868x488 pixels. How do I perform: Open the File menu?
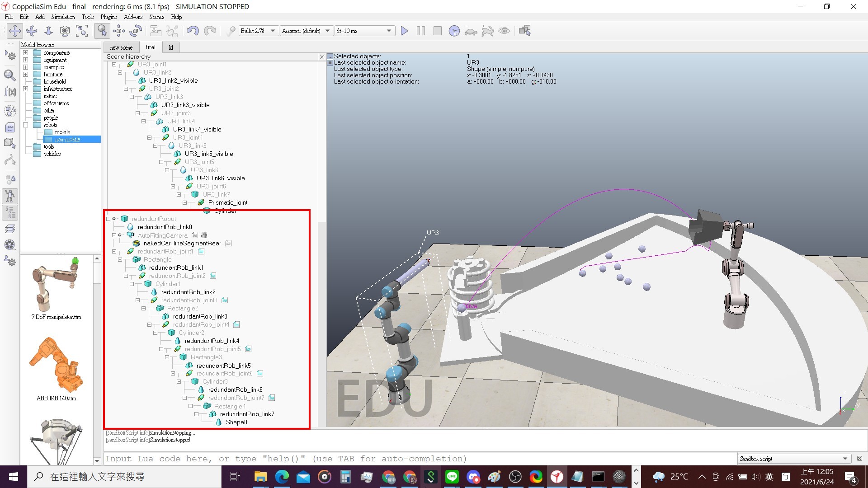(x=9, y=17)
